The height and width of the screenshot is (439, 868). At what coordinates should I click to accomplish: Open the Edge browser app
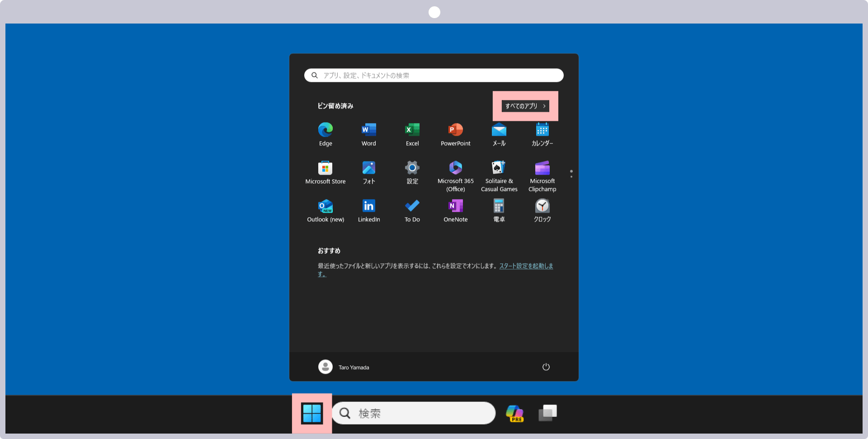(325, 134)
